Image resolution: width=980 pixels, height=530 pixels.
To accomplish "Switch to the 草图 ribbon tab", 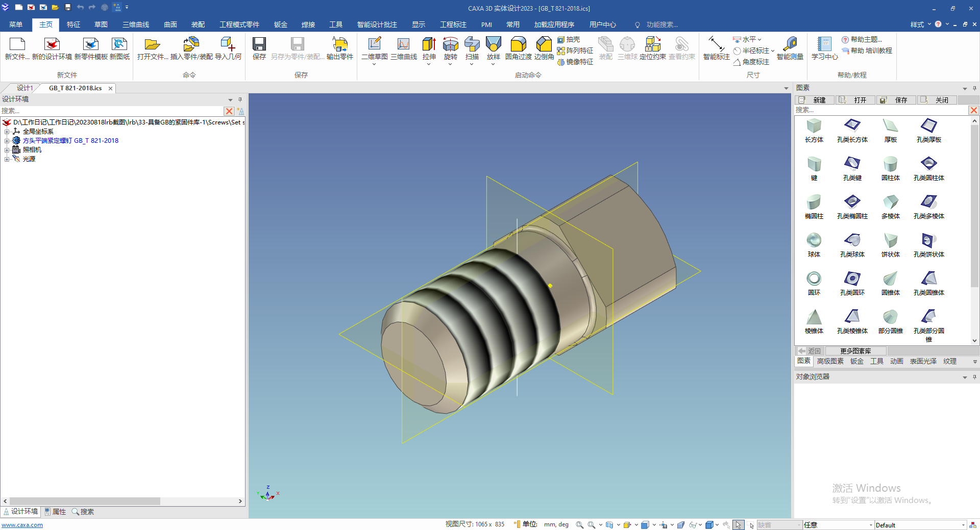I will pos(101,24).
